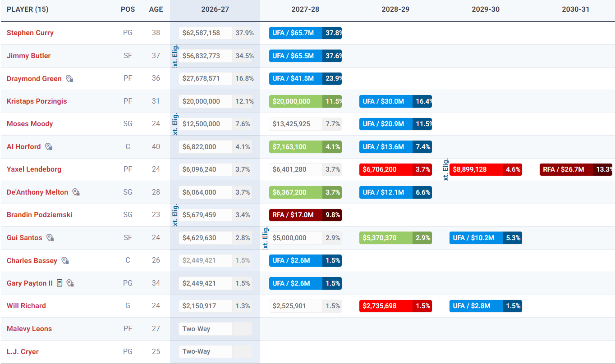Screen dimensions: 615x364
Task: Click the document icon beside Gary Payton II
Action: (60, 283)
